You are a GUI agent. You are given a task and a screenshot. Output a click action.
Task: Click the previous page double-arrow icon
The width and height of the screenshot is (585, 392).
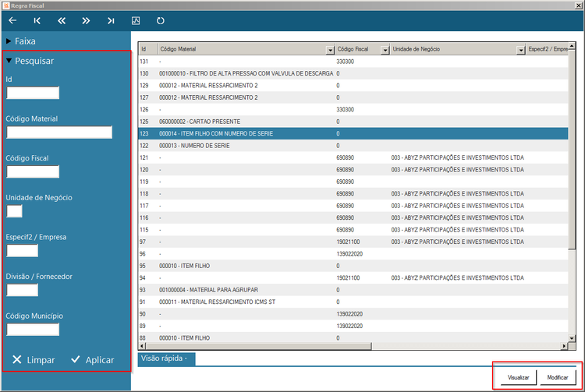coord(62,20)
